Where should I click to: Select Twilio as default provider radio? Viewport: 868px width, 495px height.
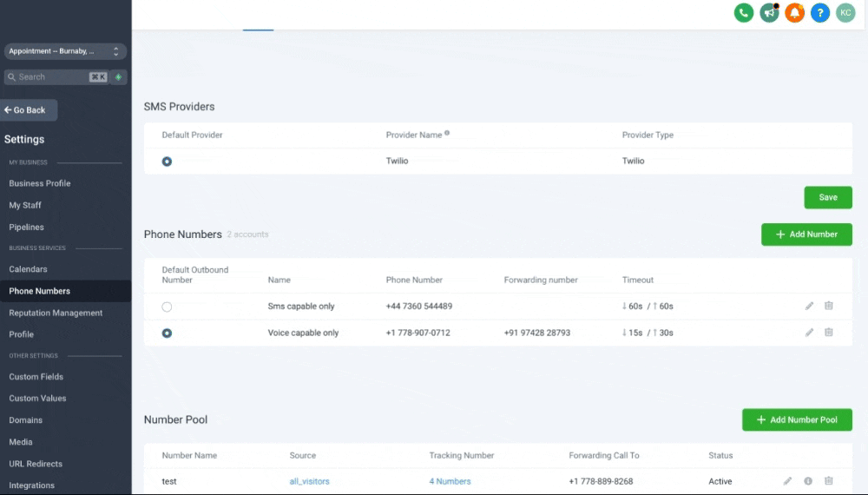click(167, 162)
